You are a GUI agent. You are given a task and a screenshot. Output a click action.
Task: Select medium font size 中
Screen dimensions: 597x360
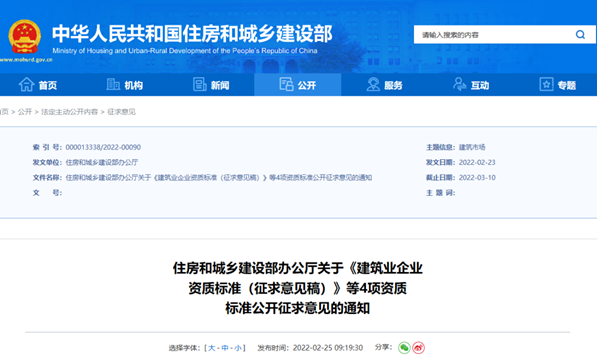click(x=225, y=348)
